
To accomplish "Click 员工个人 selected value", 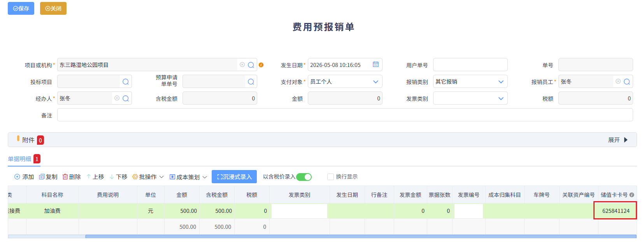I will coord(321,82).
